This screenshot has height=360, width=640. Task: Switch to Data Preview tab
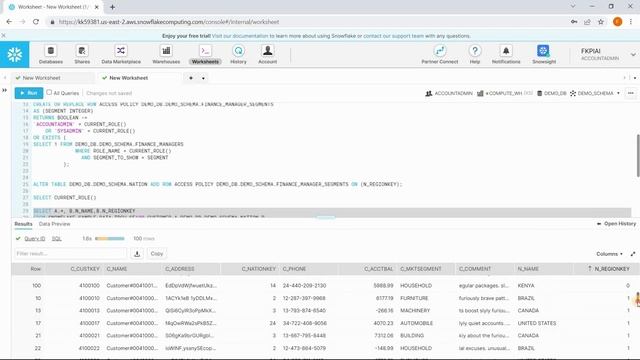pos(55,224)
